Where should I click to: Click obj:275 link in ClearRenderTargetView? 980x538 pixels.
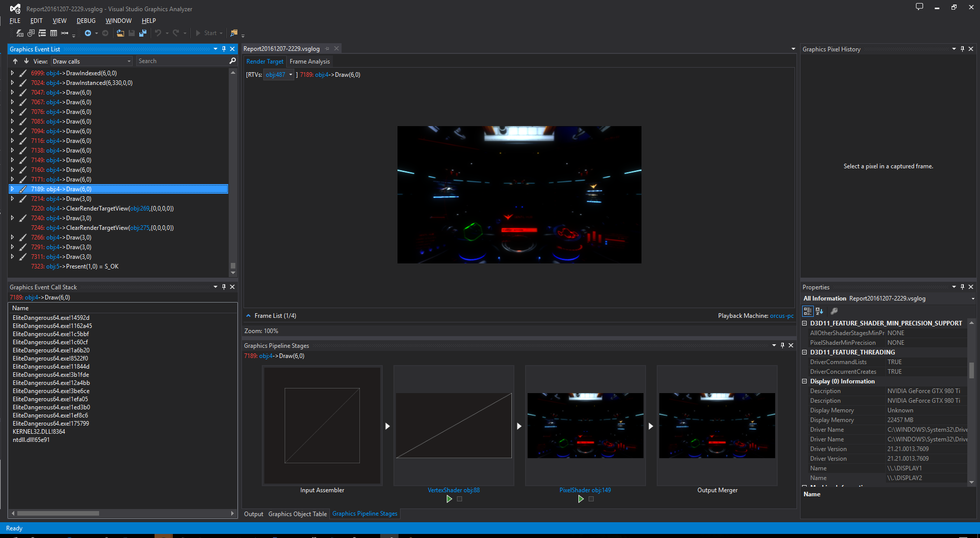(x=139, y=228)
